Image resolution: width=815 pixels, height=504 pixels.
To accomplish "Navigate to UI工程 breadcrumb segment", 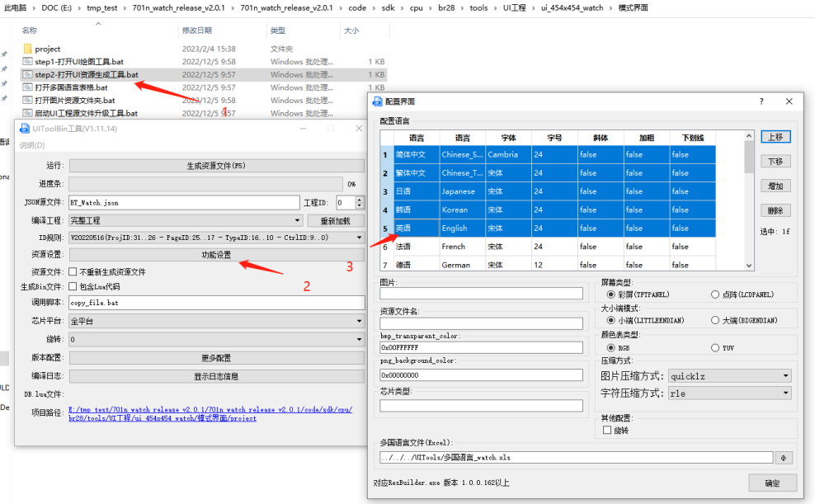I will tap(515, 7).
